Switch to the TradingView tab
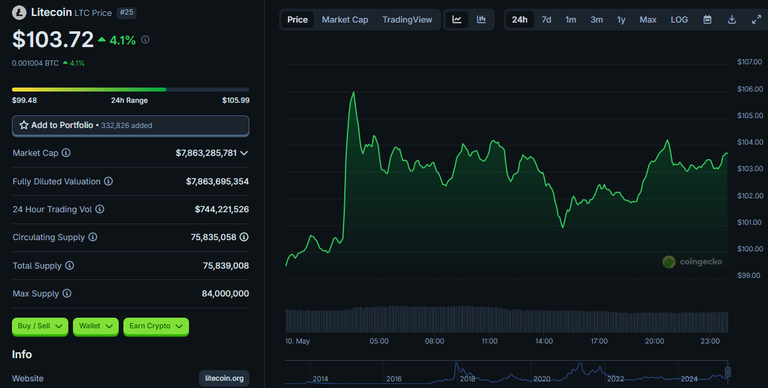This screenshot has width=768, height=388. point(407,20)
